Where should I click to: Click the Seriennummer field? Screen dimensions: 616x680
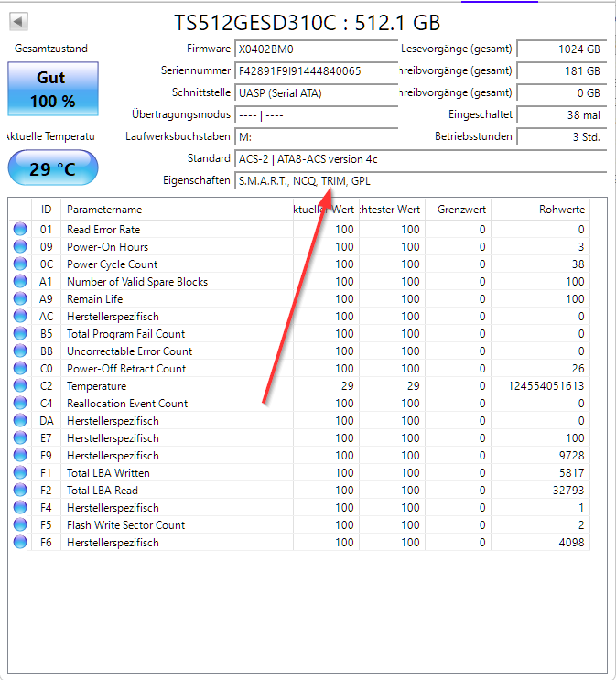pos(317,71)
